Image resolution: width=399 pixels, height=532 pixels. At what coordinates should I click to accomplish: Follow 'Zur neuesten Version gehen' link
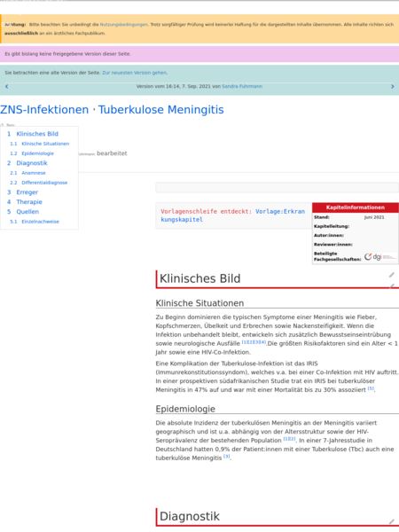coord(135,73)
